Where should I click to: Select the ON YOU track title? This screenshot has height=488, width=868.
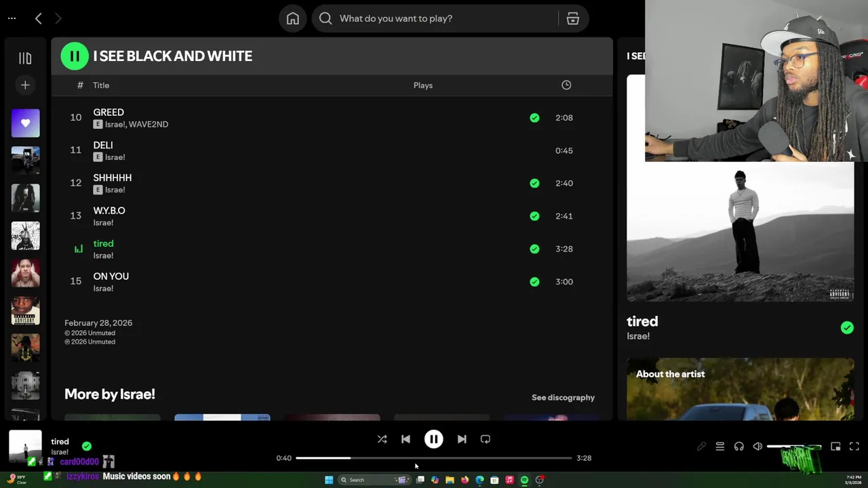click(x=111, y=277)
